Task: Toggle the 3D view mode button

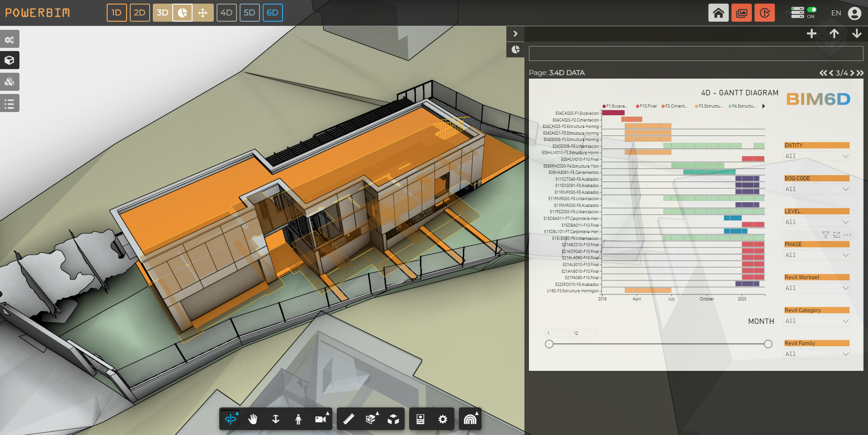Action: coord(162,13)
